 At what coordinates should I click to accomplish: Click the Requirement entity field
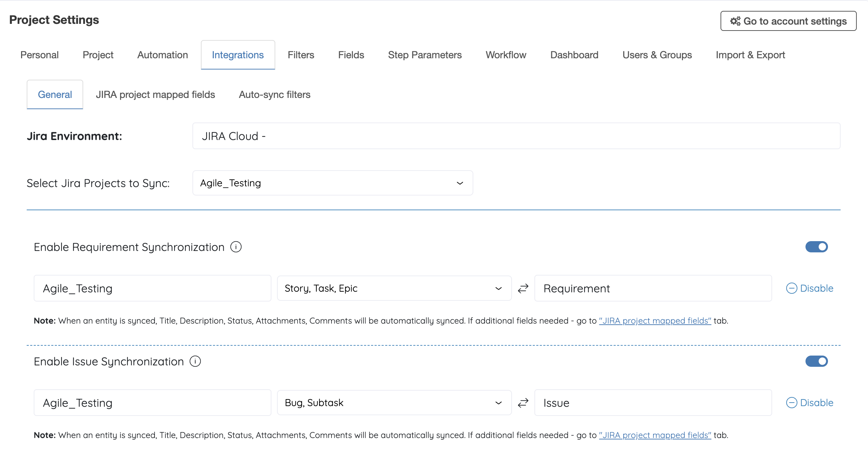tap(653, 289)
